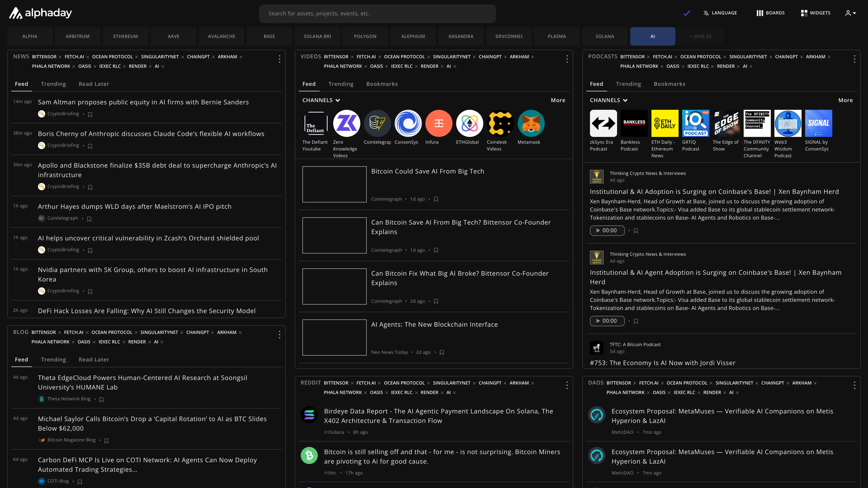Play Institutional & AI Agent Adoption episode
868x488 pixels.
tap(607, 321)
